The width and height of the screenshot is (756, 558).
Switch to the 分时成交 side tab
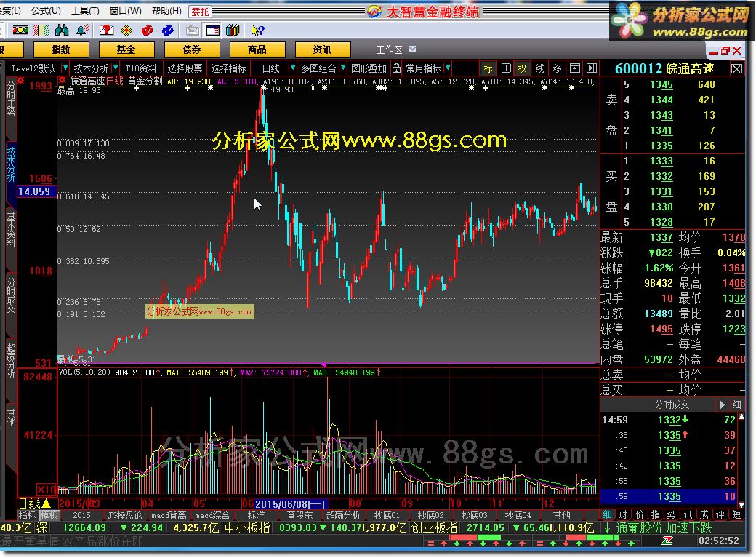pyautogui.click(x=11, y=295)
